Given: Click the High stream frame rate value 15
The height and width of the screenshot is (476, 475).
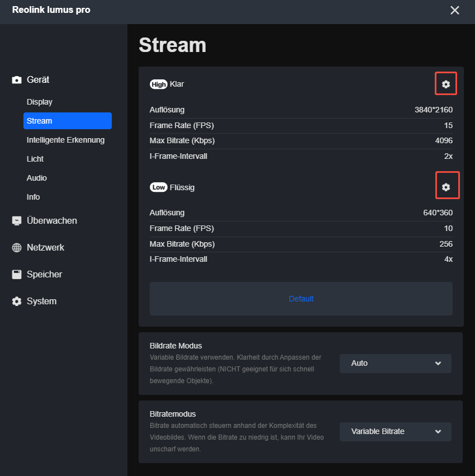Looking at the screenshot, I should click(448, 125).
